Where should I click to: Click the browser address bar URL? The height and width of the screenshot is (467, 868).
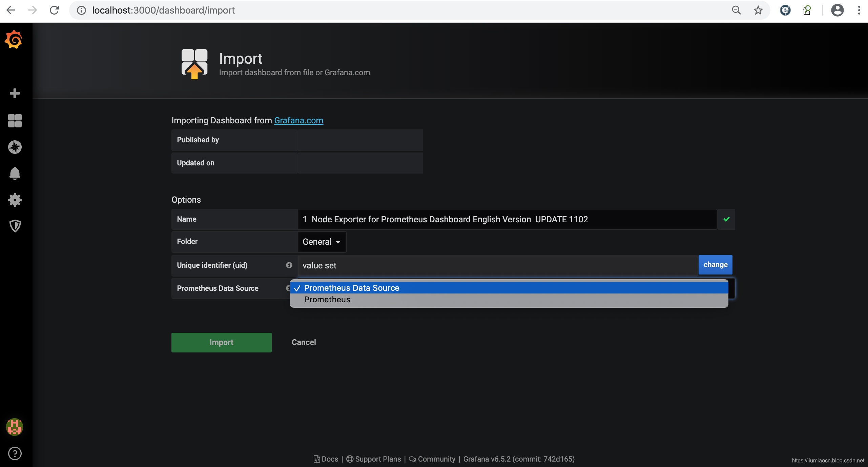pos(163,10)
